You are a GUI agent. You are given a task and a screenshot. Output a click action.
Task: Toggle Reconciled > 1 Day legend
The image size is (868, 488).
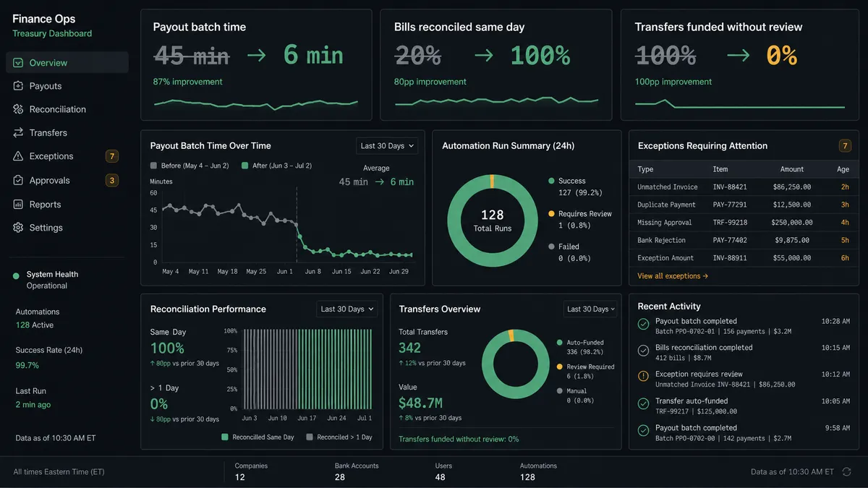click(339, 437)
